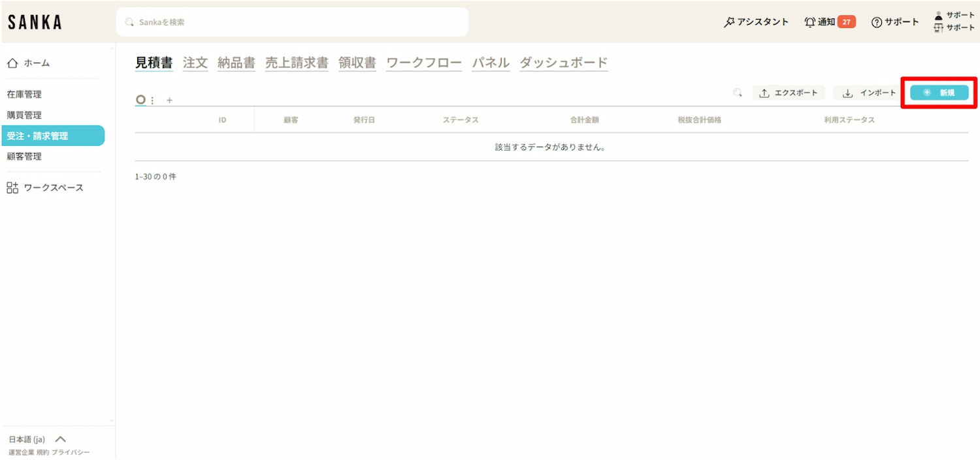The image size is (980, 460).
Task: Go to ホーム in sidebar
Action: pos(28,63)
